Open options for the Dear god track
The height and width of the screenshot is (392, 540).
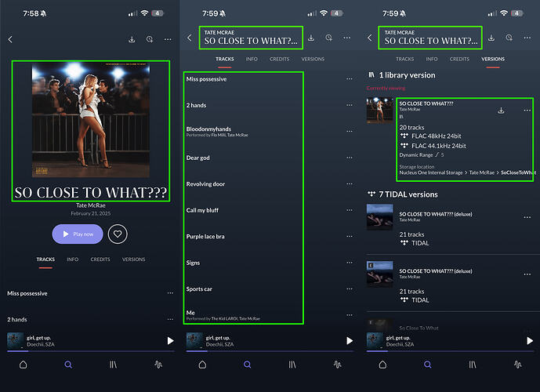click(350, 158)
